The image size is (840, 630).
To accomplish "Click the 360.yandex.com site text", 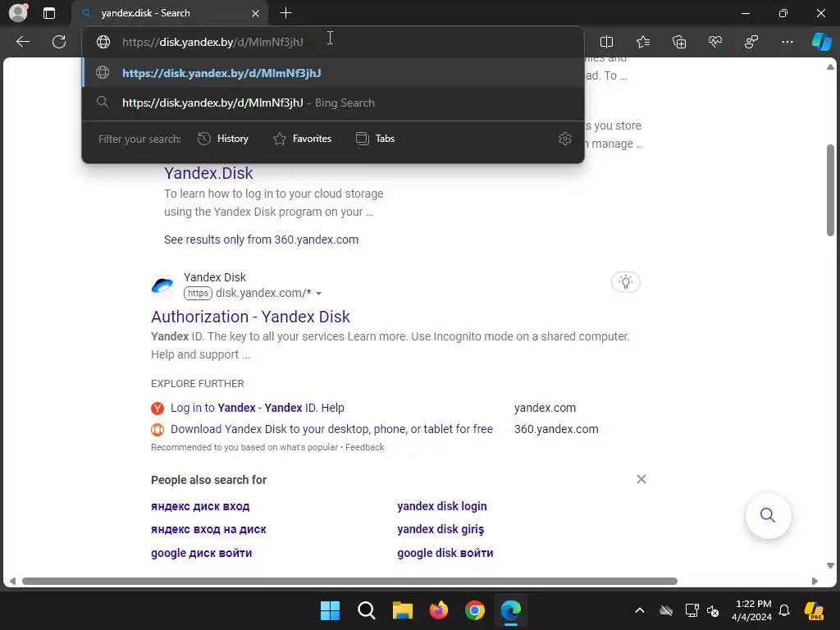I will click(x=556, y=429).
